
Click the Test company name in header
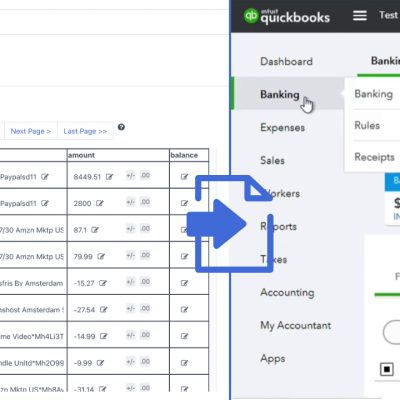click(x=389, y=15)
